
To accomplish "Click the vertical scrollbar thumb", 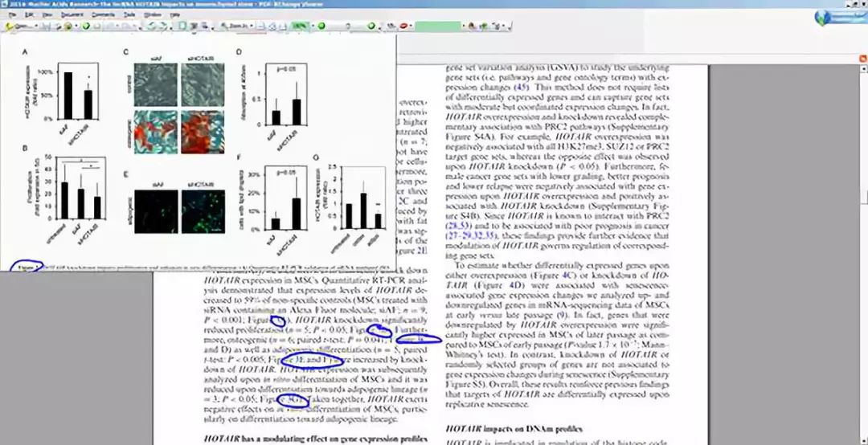I will tap(863, 197).
